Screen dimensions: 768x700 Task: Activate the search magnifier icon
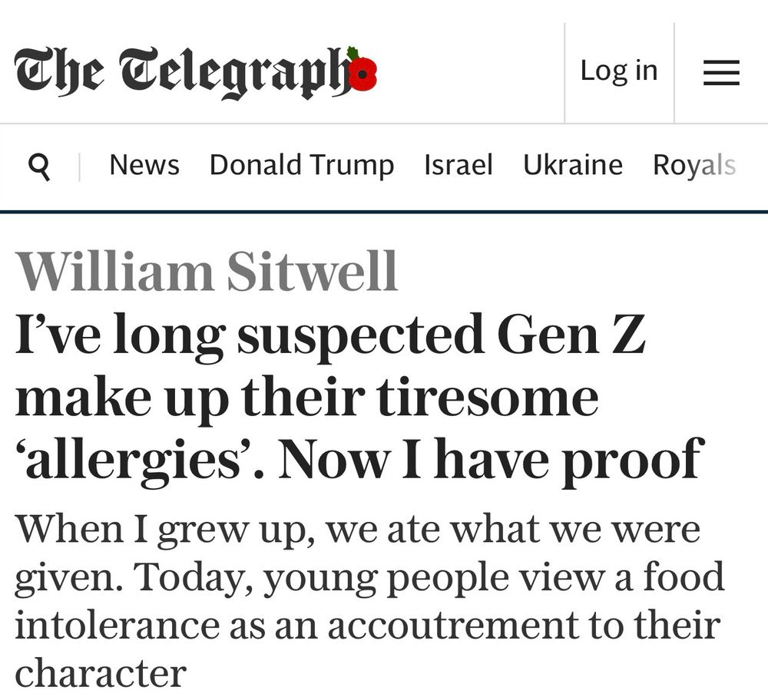point(41,164)
